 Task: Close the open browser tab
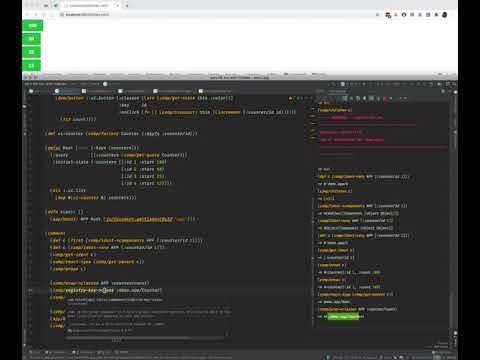click(118, 5)
